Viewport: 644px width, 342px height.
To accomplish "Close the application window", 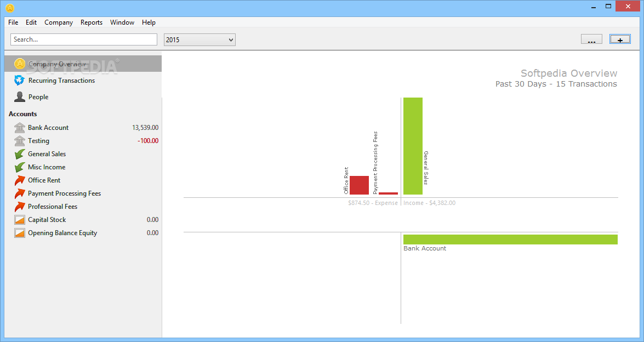I will (x=629, y=6).
